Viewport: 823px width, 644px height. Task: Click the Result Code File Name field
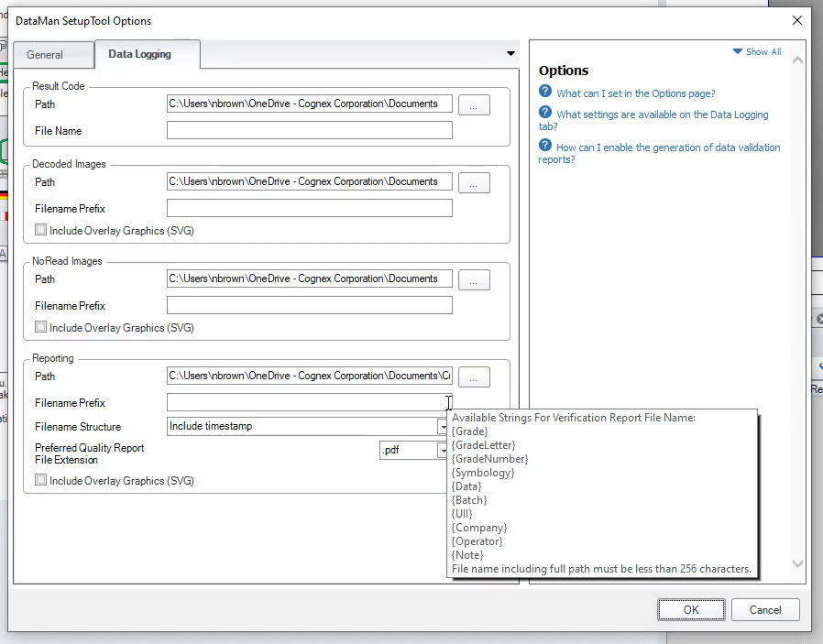tap(309, 130)
